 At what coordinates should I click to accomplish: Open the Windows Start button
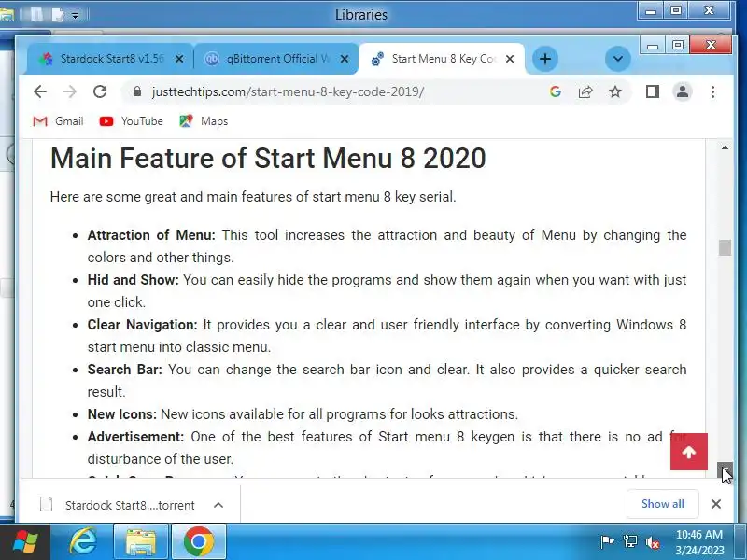tap(25, 542)
